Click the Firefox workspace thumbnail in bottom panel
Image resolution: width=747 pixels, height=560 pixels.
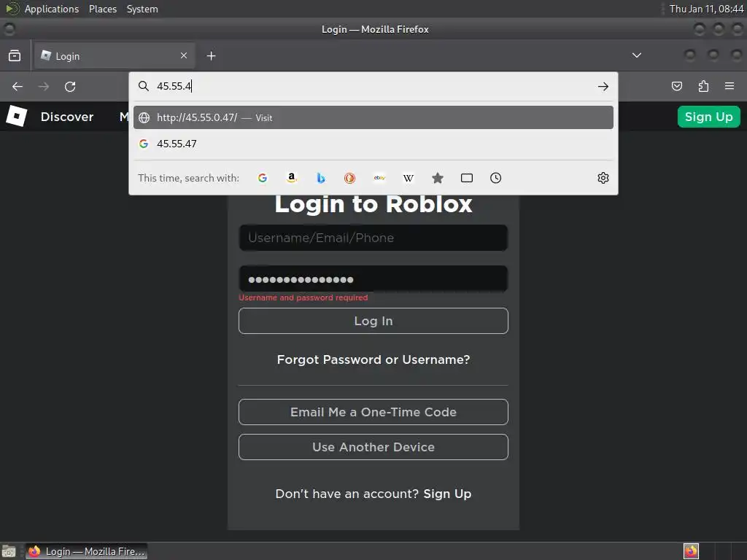[691, 551]
